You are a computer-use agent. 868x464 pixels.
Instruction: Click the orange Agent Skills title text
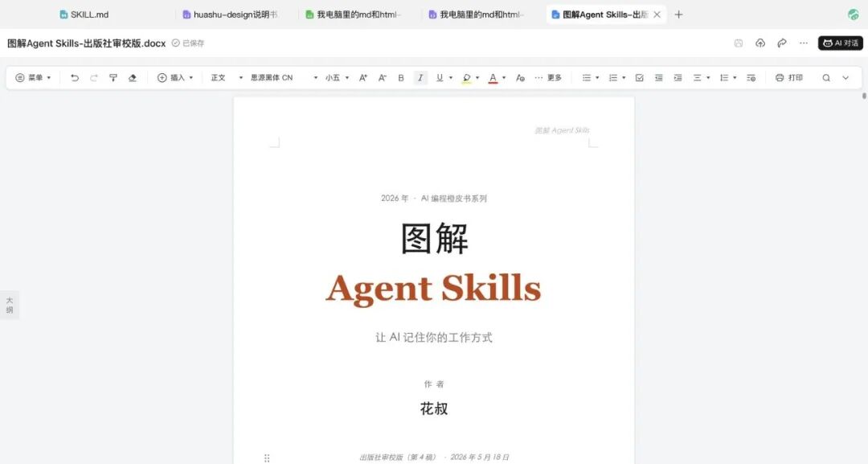point(433,289)
